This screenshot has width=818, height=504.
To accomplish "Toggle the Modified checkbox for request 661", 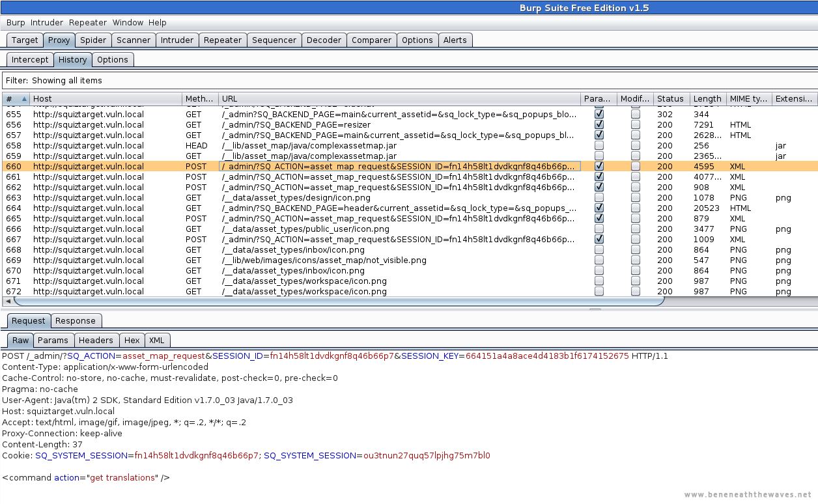I will (x=636, y=176).
